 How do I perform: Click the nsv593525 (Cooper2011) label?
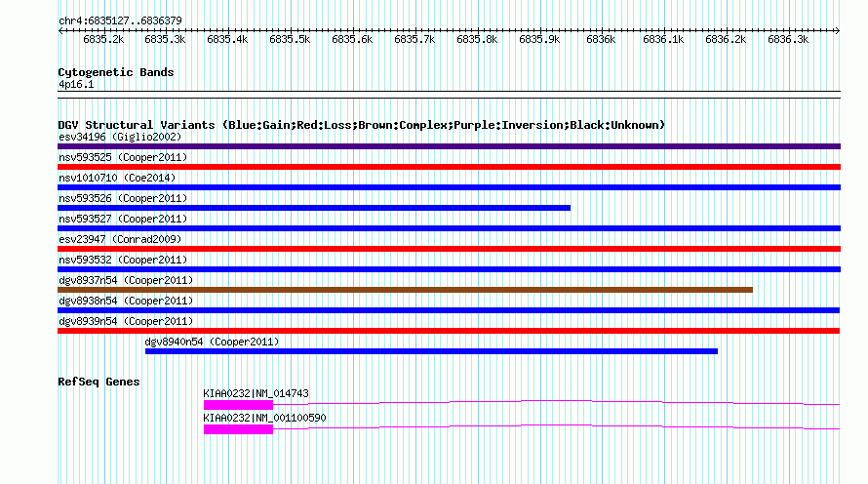click(x=123, y=157)
